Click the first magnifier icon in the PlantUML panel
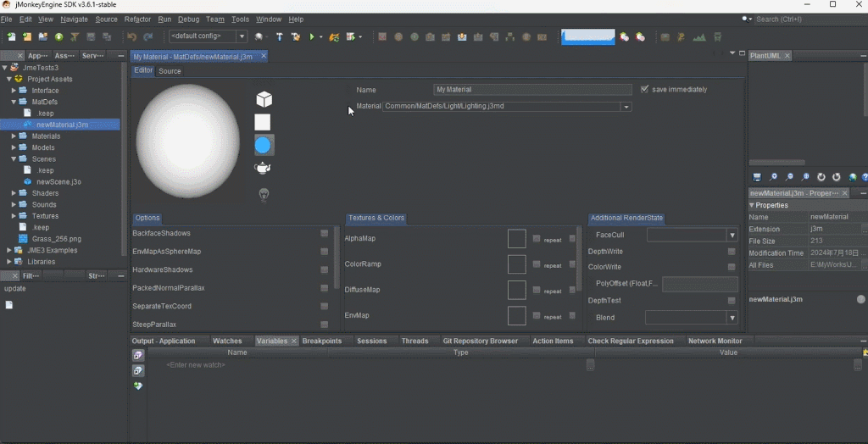 tap(773, 177)
